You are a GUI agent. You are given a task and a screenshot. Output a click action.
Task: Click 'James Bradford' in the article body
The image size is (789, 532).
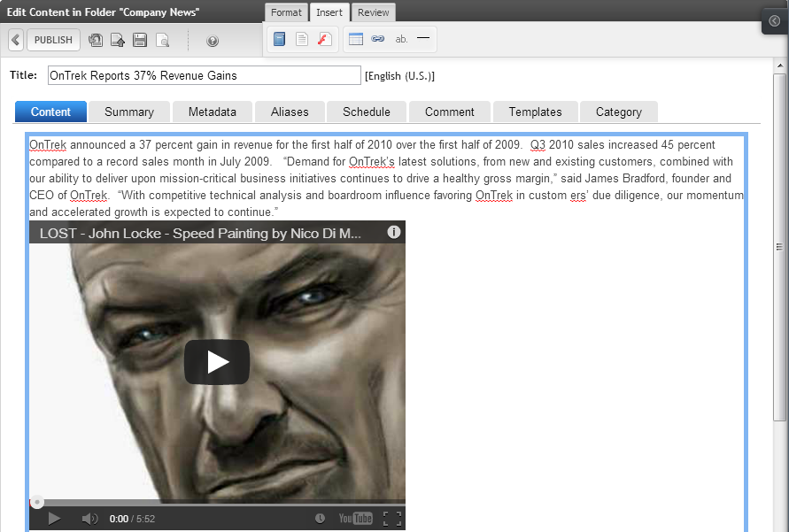(624, 179)
